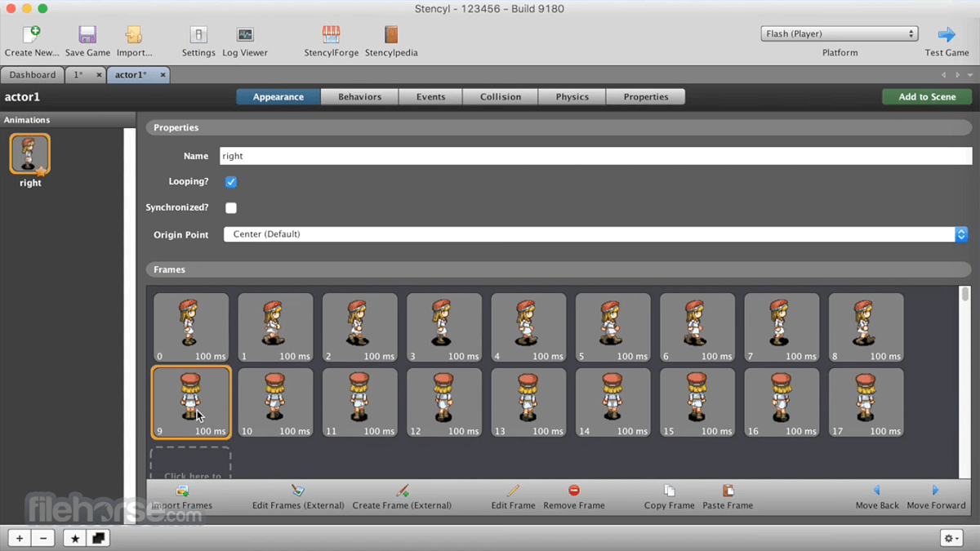Open the Properties tab
980x551 pixels.
(x=646, y=97)
